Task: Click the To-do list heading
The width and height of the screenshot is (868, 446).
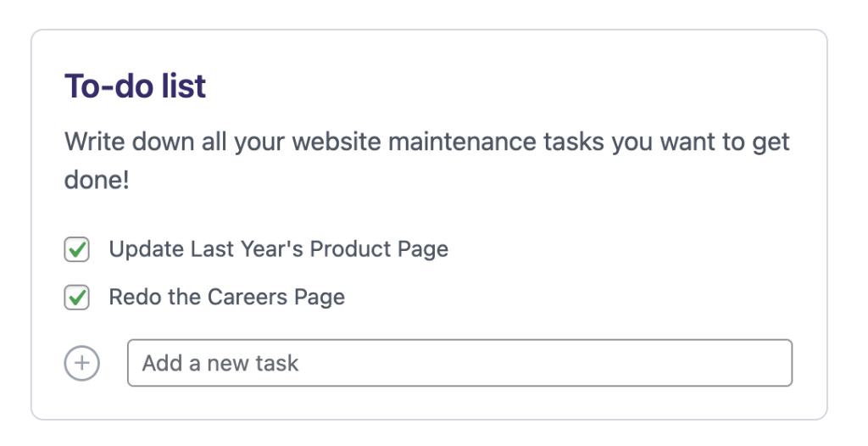Action: coord(136,86)
